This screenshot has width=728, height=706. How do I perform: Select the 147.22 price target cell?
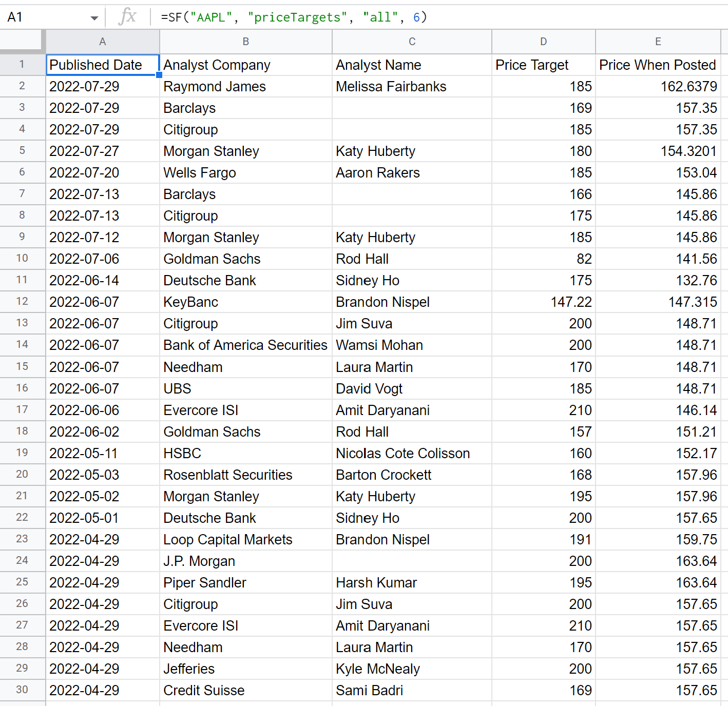point(544,302)
